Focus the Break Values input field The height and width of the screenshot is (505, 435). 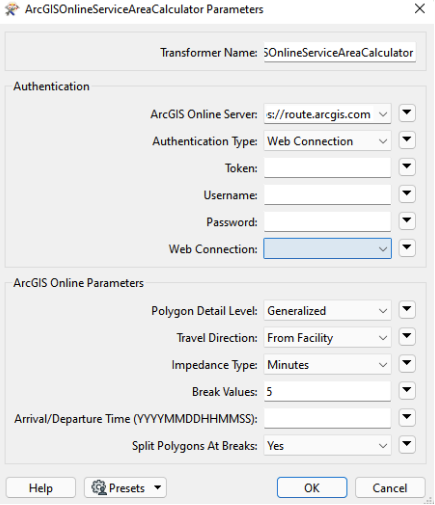327,392
